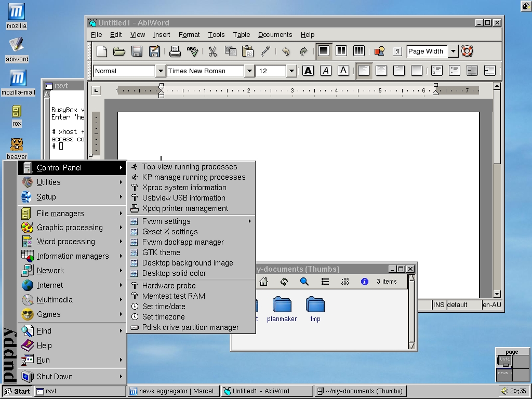532x399 pixels.
Task: Run spell check from the toolbar
Action: (x=193, y=51)
